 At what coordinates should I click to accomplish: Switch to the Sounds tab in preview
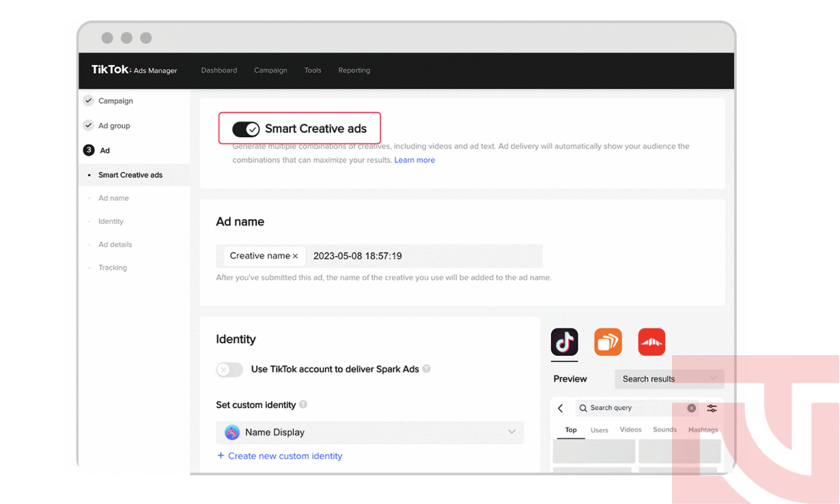664,430
